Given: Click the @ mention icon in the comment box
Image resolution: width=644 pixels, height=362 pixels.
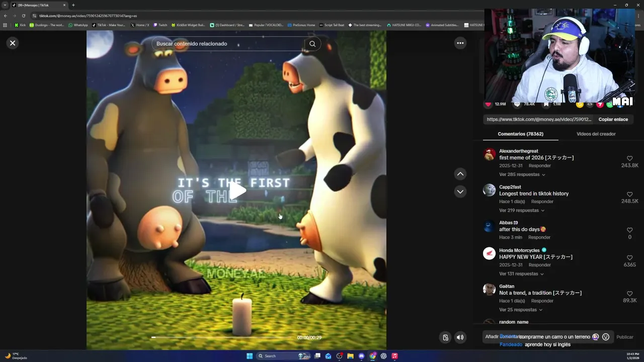Looking at the screenshot, I should 596,337.
